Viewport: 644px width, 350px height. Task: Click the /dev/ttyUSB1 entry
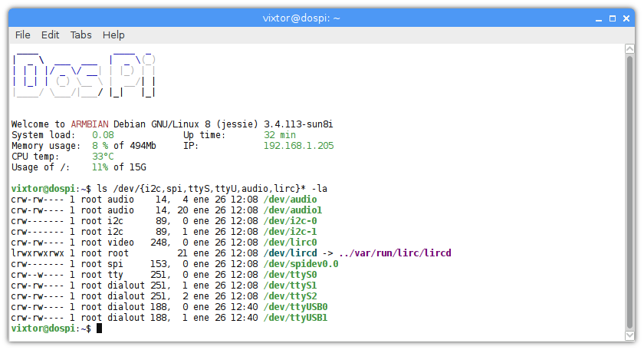point(296,318)
